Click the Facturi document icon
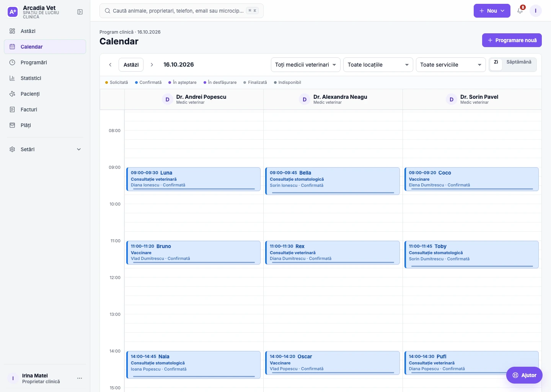Image resolution: width=551 pixels, height=392 pixels. [x=12, y=109]
